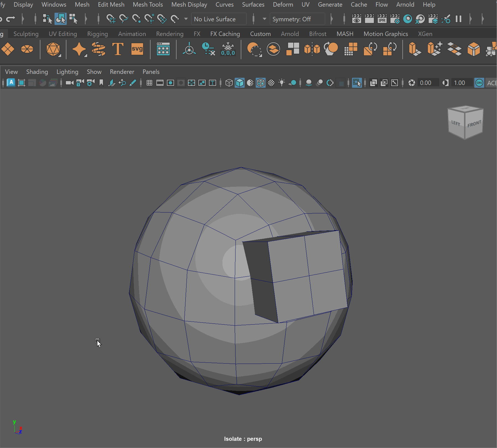The image size is (497, 448).
Task: Toggle wireframe on shaded display
Action: tap(261, 83)
